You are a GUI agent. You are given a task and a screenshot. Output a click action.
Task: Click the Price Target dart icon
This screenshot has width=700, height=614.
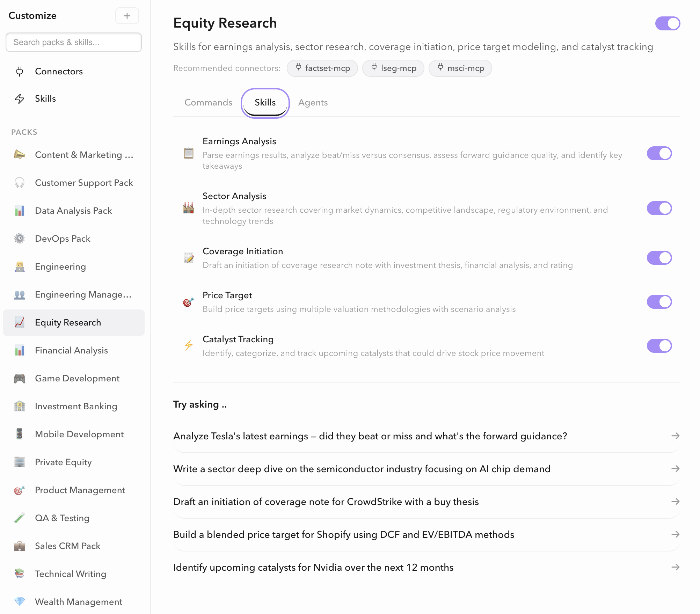click(188, 302)
